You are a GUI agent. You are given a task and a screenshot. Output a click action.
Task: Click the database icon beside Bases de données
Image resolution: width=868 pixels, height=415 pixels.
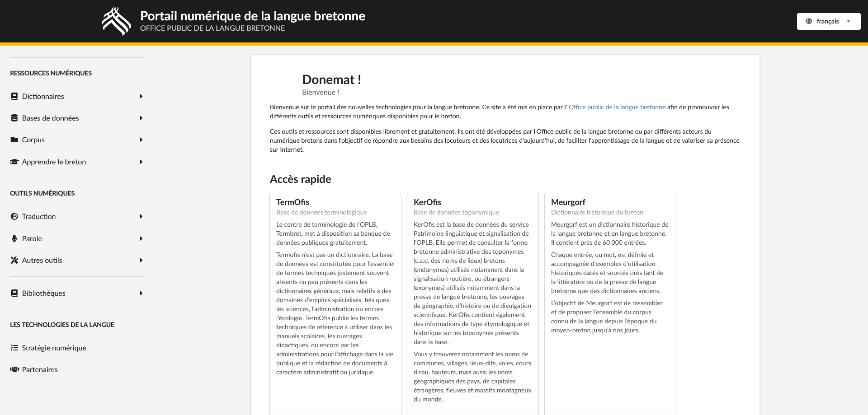pos(14,118)
